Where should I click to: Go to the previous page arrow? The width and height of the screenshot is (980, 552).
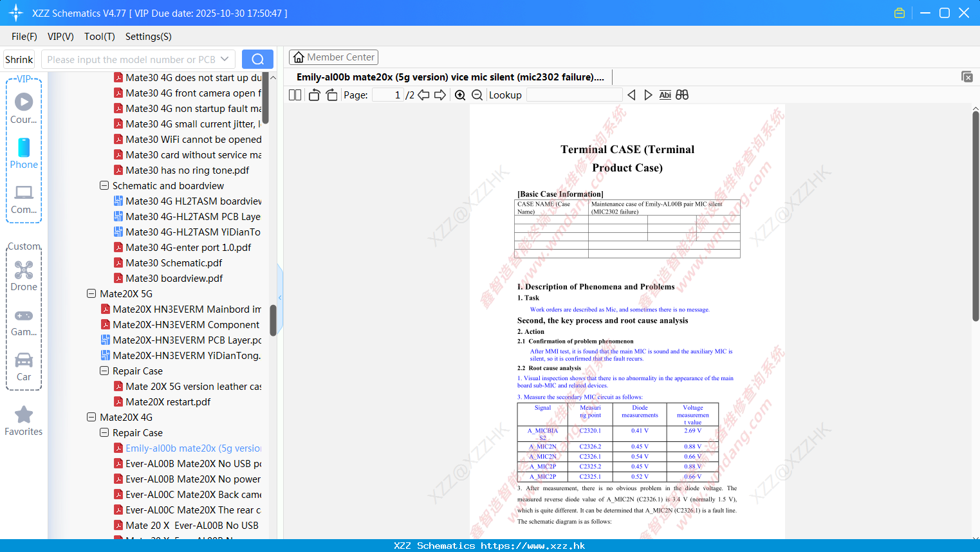click(x=423, y=95)
